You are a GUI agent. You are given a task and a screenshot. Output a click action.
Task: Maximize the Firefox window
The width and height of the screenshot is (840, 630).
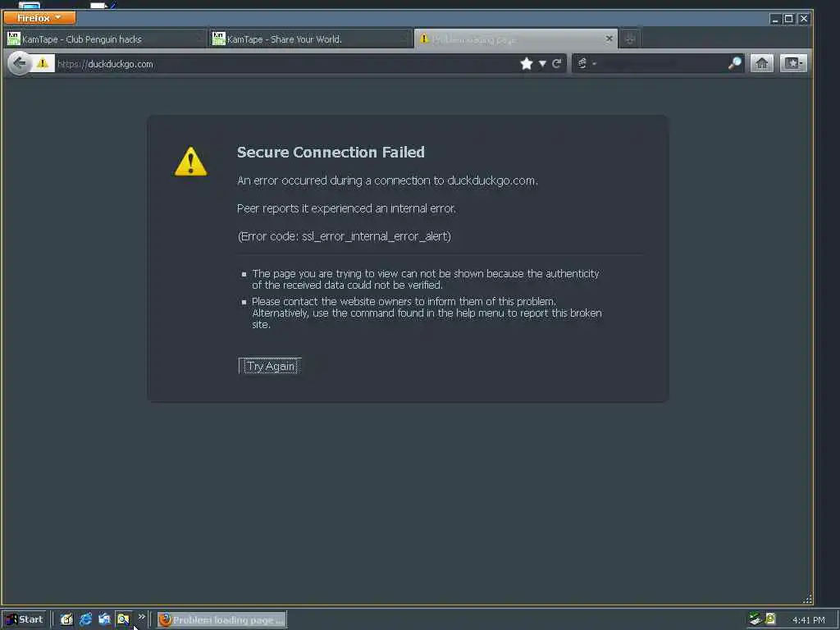[x=788, y=19]
